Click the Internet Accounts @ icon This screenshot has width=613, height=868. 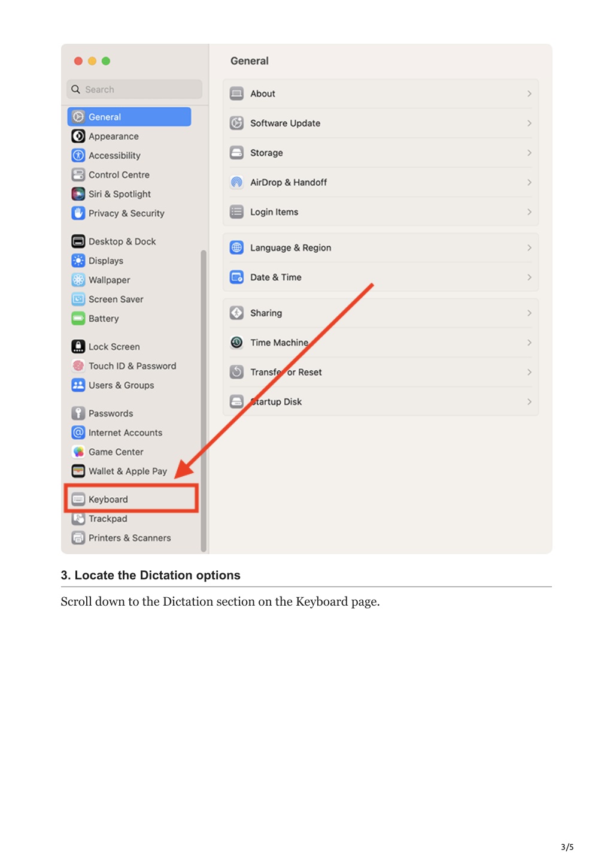[78, 433]
